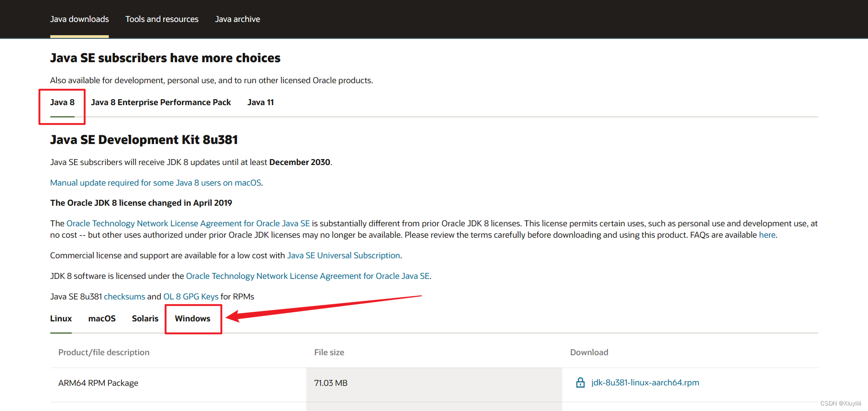
Task: Click the 'File size' column header
Action: click(329, 352)
